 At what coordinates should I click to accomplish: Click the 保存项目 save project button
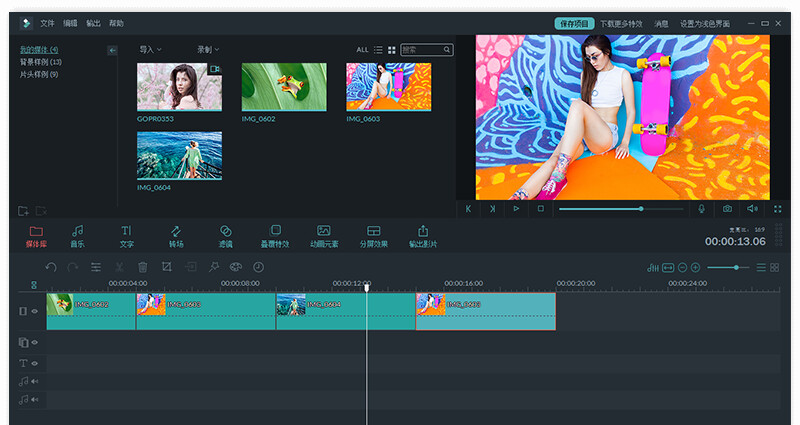[574, 23]
